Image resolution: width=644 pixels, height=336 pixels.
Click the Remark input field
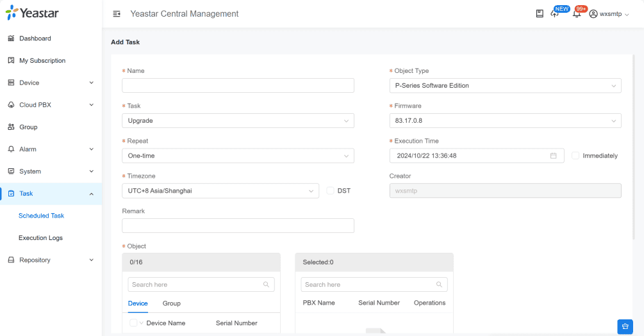(x=238, y=226)
